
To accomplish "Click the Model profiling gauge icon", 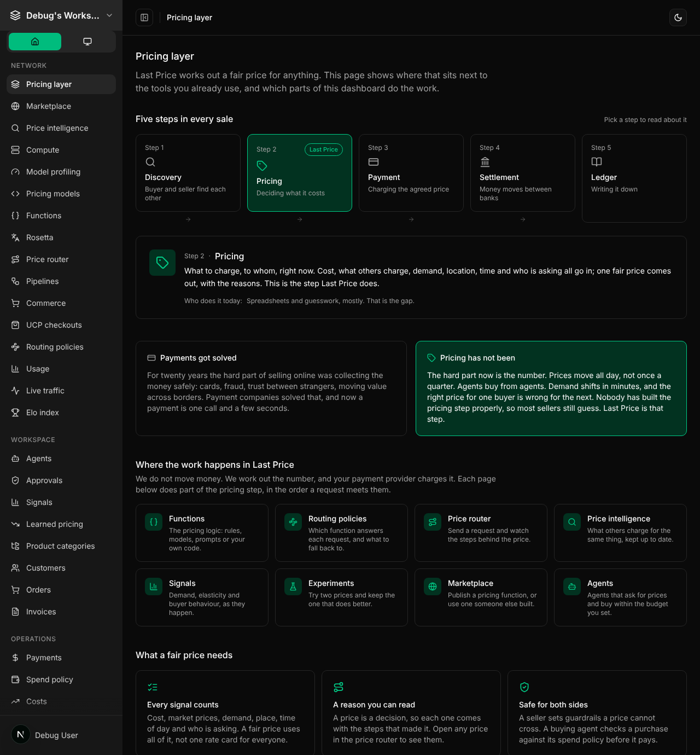I will (15, 172).
